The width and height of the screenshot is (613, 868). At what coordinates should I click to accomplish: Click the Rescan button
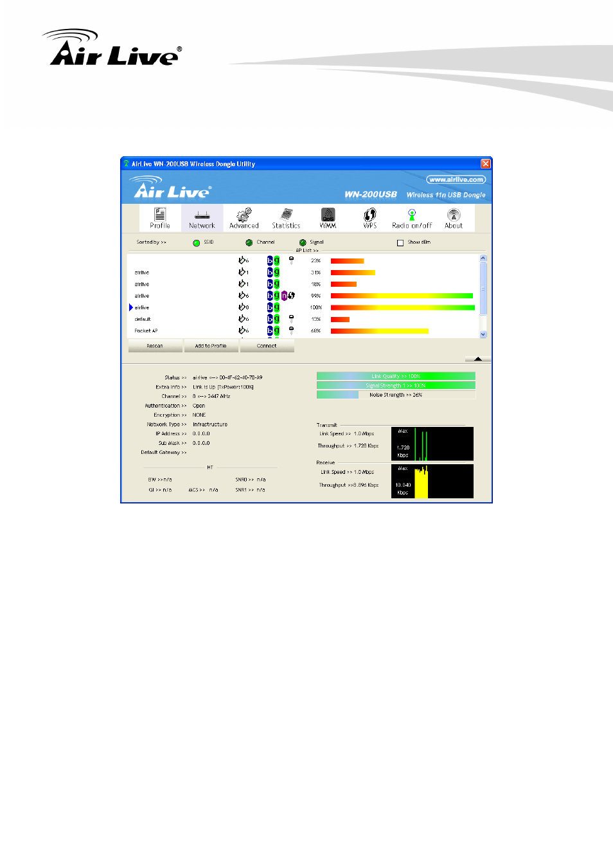tap(155, 346)
